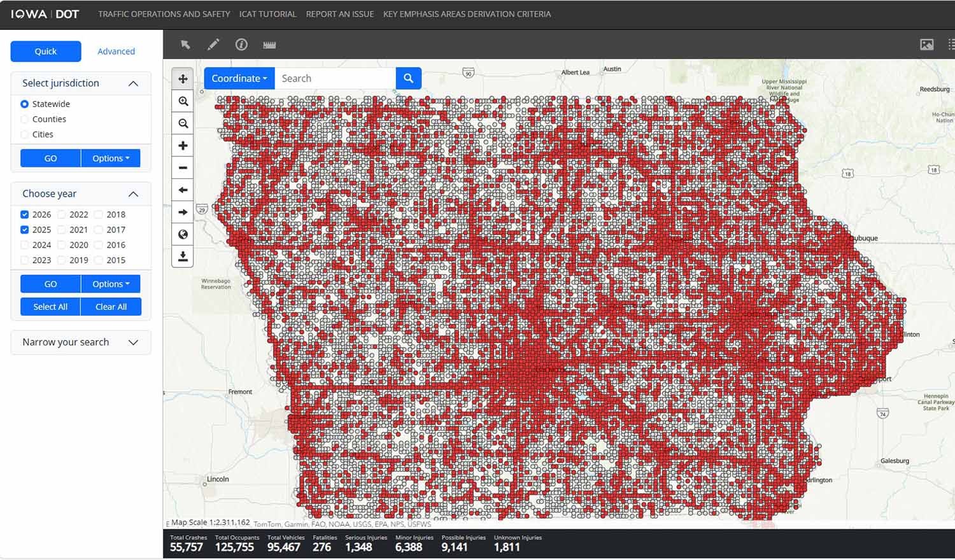
Task: Activate the pencil draw tool
Action: [x=213, y=45]
